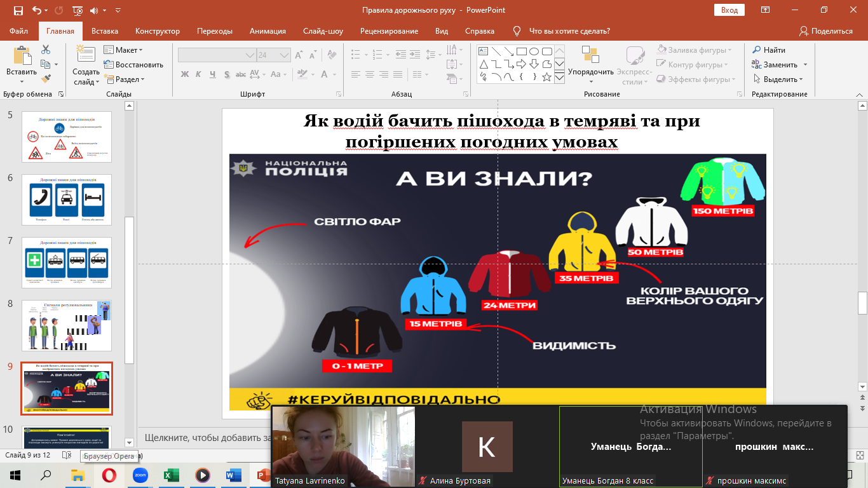The width and height of the screenshot is (868, 488).
Task: Start slideshow from beginning via quick access icon
Action: point(78,10)
